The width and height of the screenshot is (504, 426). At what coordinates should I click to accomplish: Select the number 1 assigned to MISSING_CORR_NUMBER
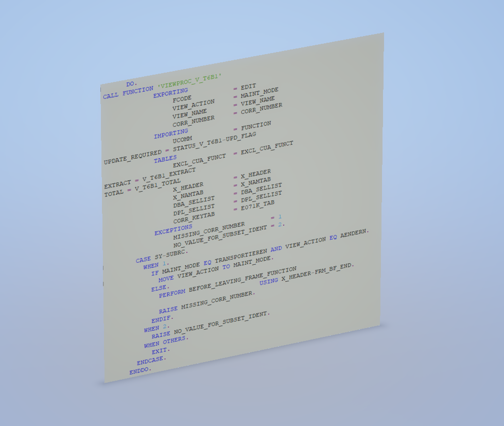280,217
